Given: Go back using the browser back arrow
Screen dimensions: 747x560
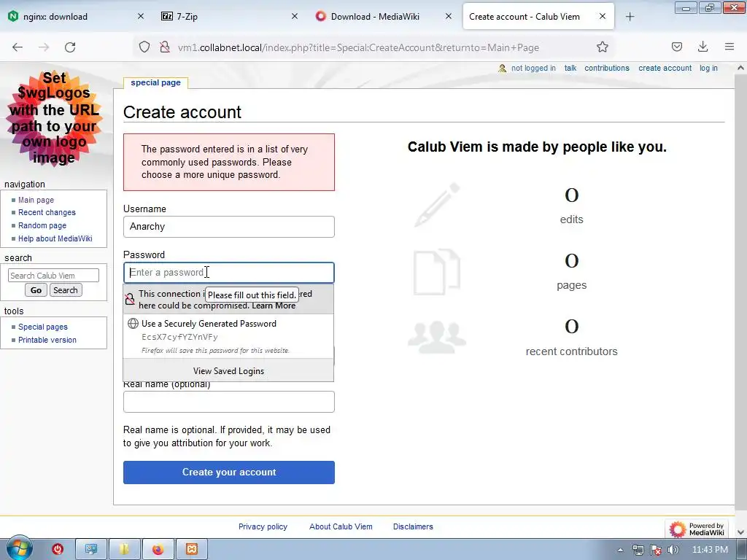Looking at the screenshot, I should tap(18, 47).
